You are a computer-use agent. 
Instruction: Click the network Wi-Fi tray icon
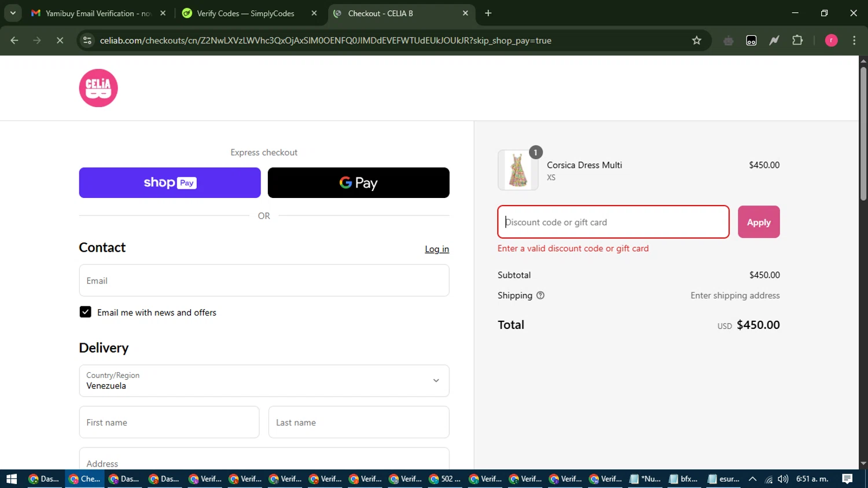pos(768,479)
